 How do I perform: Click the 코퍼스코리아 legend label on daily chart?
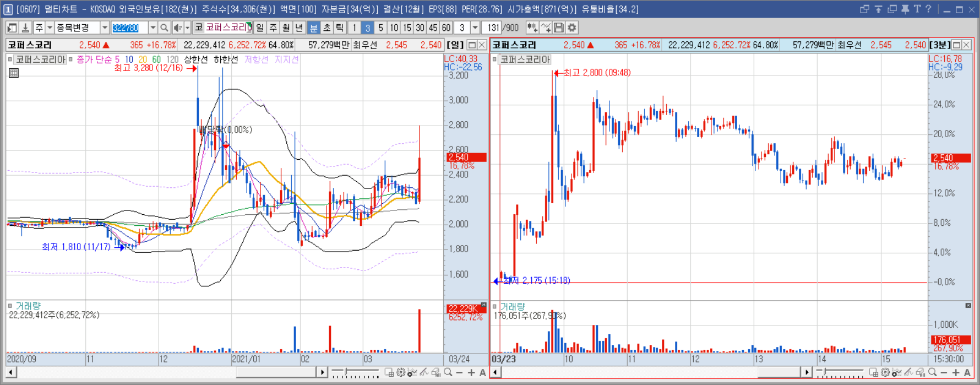40,59
